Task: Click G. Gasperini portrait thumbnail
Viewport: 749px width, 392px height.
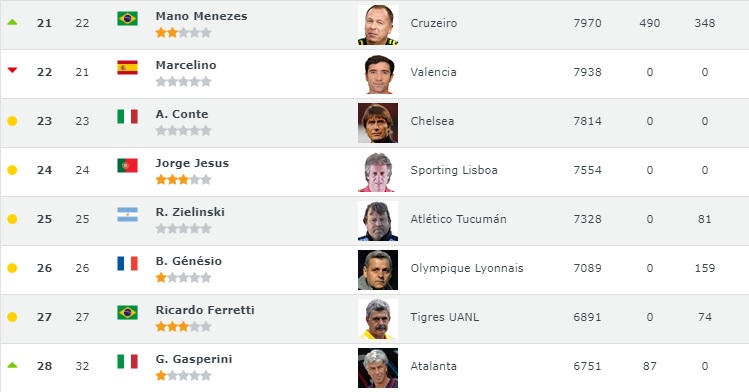Action: 378,368
